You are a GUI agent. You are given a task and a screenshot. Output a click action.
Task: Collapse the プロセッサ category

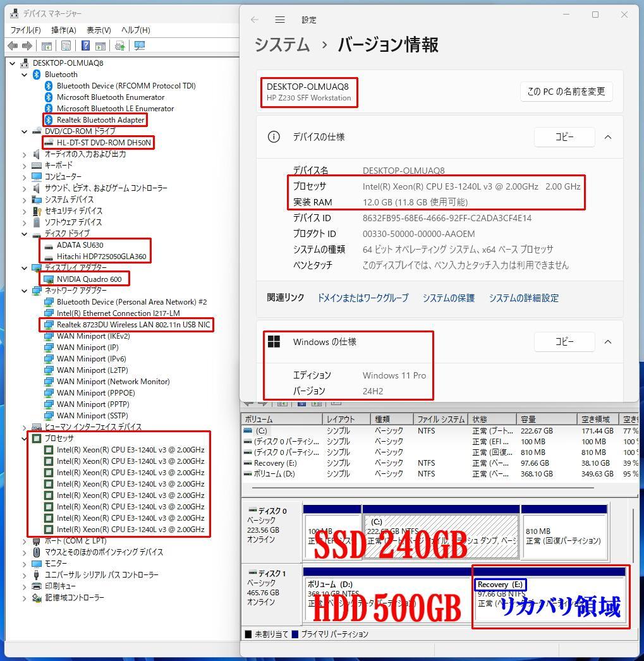[24, 439]
